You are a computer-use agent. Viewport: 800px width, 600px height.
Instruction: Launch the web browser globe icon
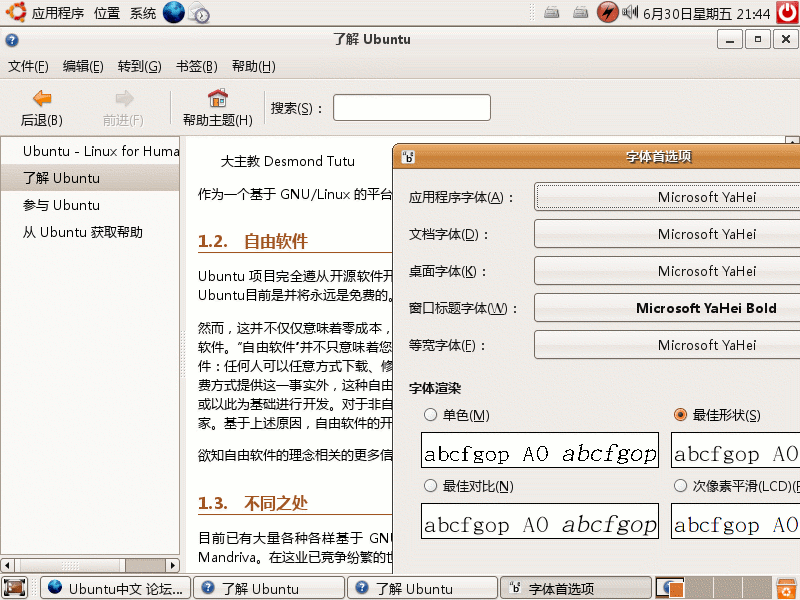[x=173, y=12]
